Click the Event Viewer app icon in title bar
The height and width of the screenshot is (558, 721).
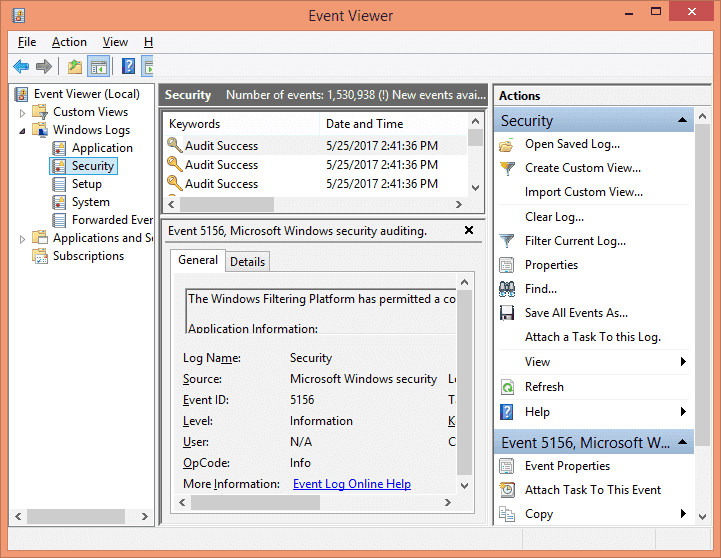click(19, 15)
